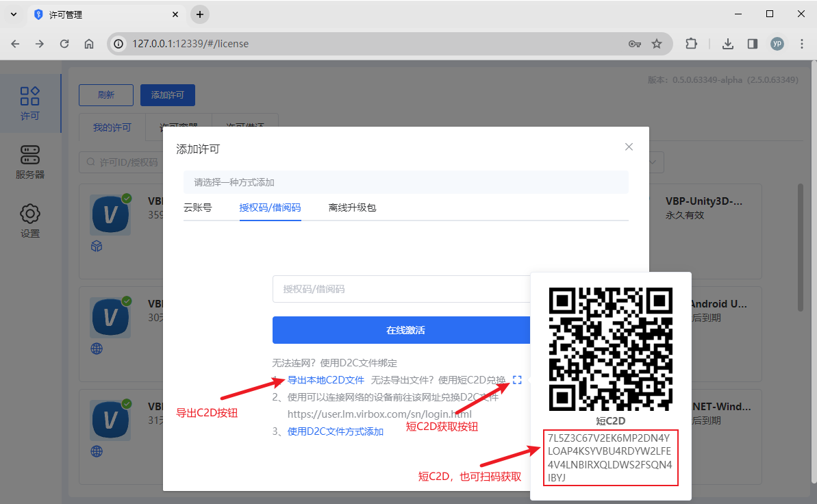
Task: Open the 许可 sidebar section
Action: pyautogui.click(x=29, y=103)
